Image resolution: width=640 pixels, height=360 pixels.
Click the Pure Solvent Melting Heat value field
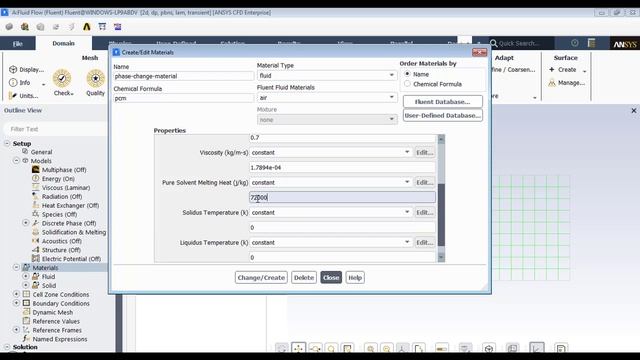click(x=342, y=198)
